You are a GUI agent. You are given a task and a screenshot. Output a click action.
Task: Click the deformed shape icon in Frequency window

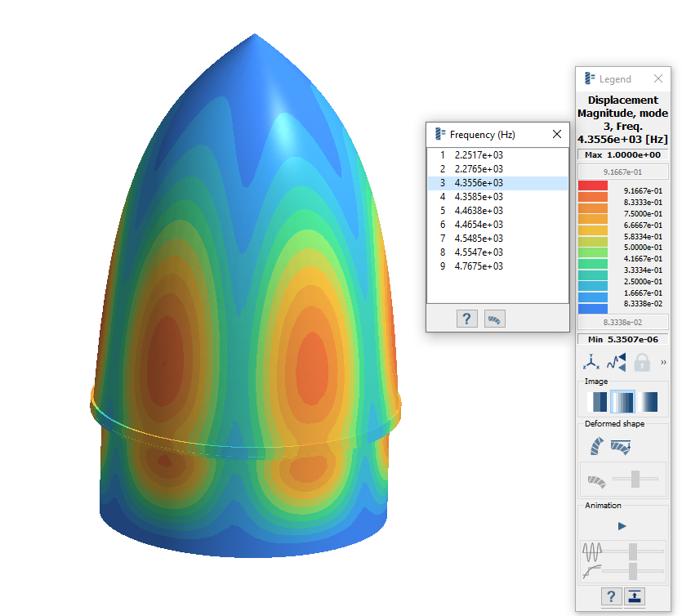(x=494, y=319)
